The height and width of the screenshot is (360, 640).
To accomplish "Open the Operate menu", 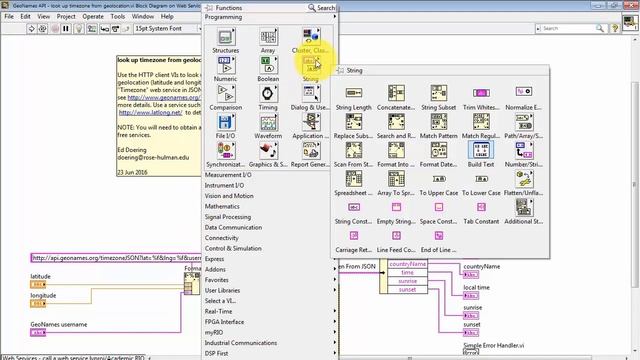I will 93,16.
